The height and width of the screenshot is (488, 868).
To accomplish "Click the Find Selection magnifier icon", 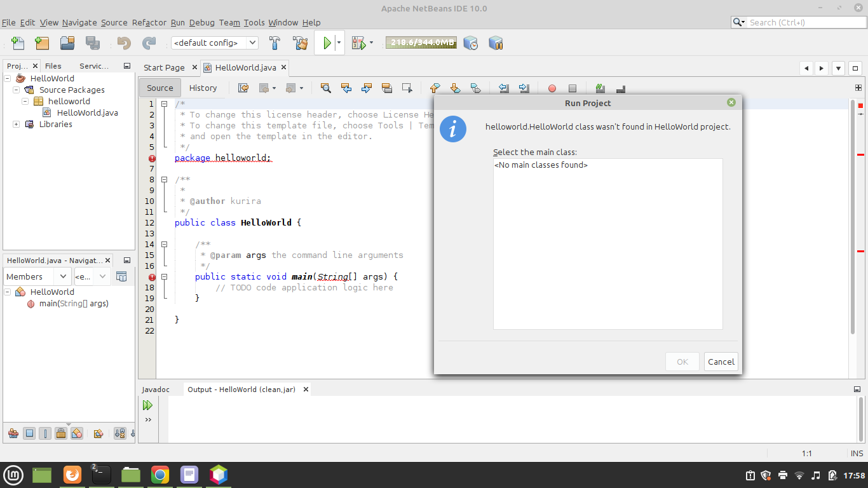I will [326, 88].
